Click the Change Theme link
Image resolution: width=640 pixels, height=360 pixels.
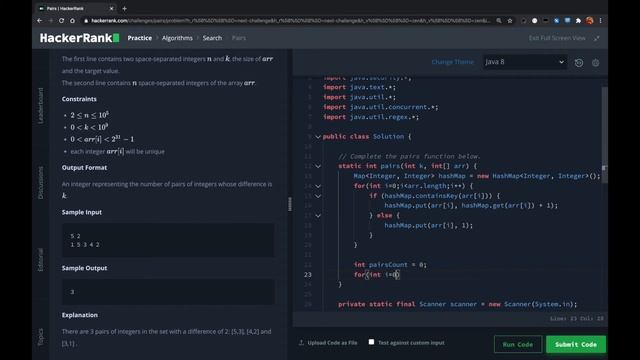453,62
